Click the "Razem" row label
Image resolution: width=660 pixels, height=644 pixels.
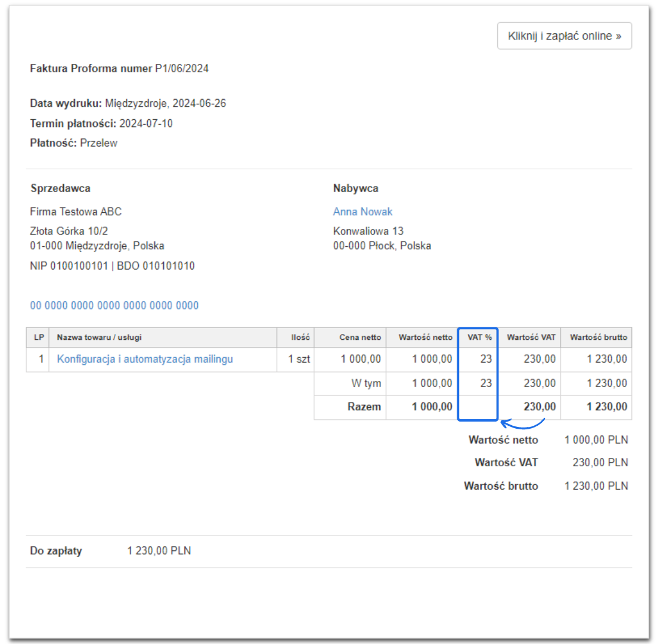[364, 407]
